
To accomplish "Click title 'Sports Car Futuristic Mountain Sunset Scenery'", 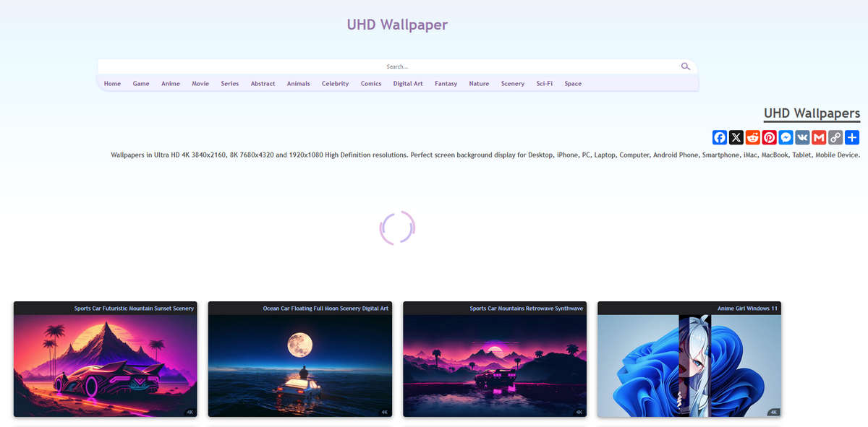I will click(x=134, y=309).
